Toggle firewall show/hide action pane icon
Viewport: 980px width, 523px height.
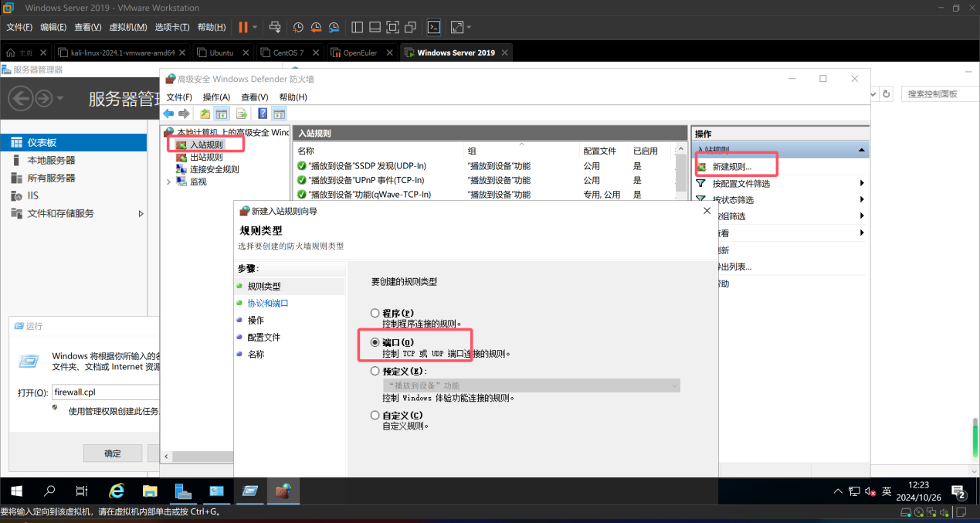tap(280, 114)
